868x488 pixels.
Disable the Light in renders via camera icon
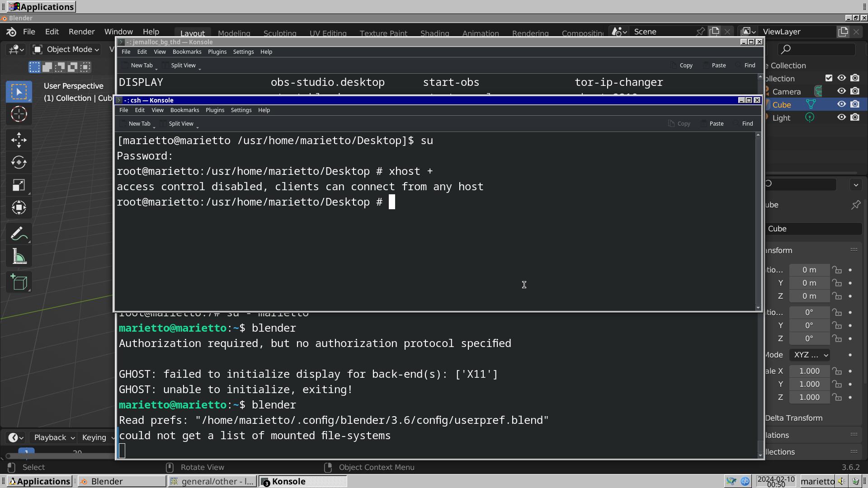[x=855, y=117]
